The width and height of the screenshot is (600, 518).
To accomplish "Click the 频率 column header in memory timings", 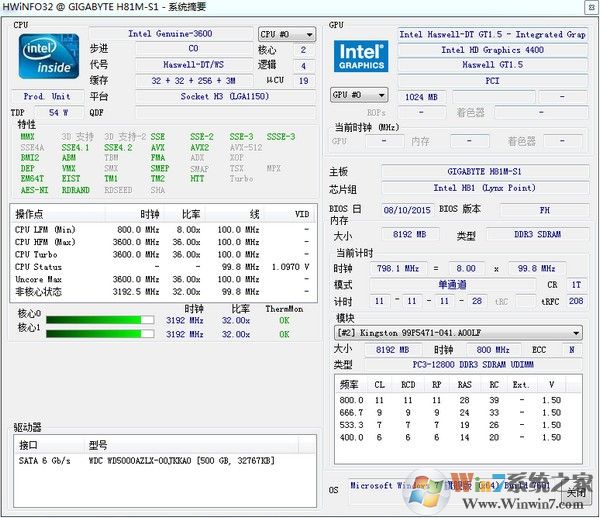I will [350, 384].
